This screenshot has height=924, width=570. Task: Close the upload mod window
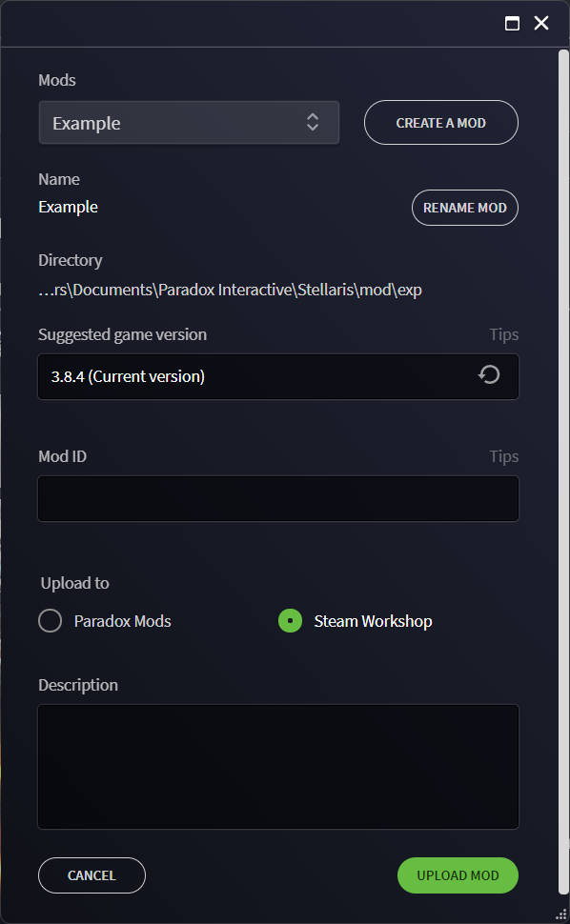(x=541, y=23)
